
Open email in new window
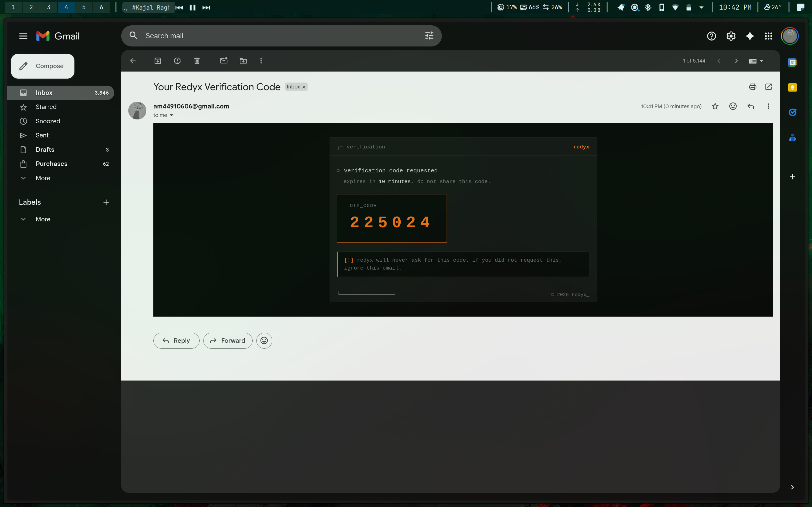click(x=768, y=87)
